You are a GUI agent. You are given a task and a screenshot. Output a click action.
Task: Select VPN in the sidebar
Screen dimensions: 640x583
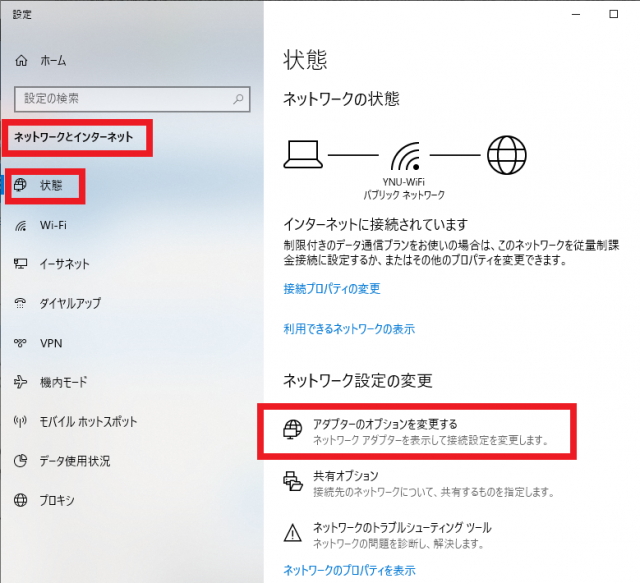click(x=51, y=343)
